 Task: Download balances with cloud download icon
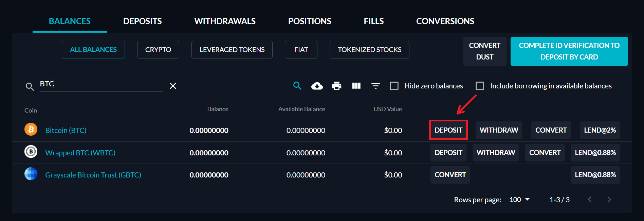317,86
